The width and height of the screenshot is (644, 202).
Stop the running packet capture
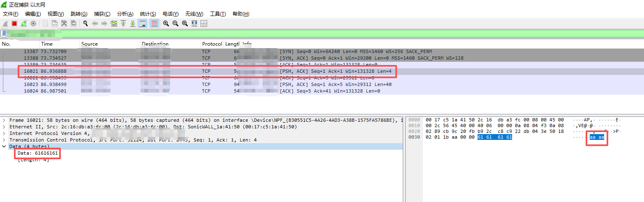[x=14, y=23]
